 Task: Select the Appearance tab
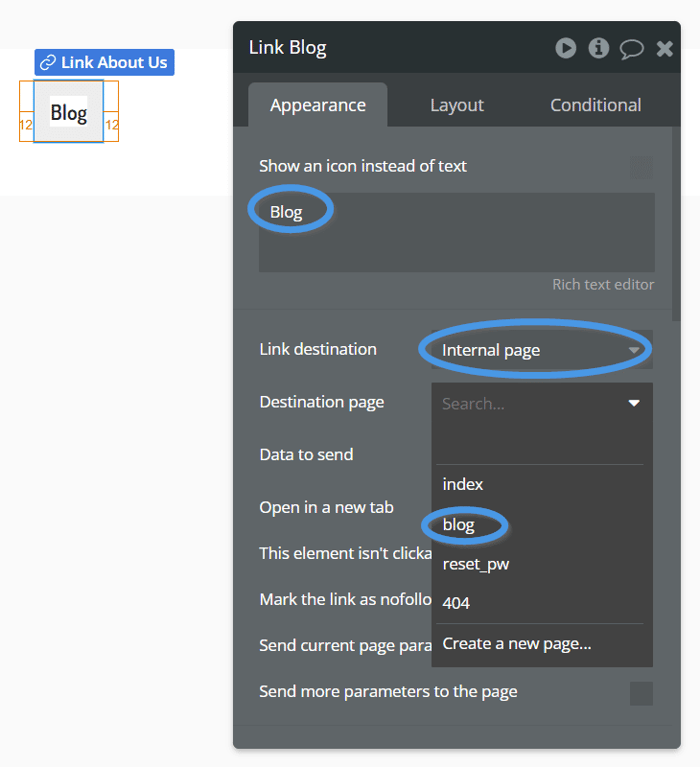pos(318,105)
